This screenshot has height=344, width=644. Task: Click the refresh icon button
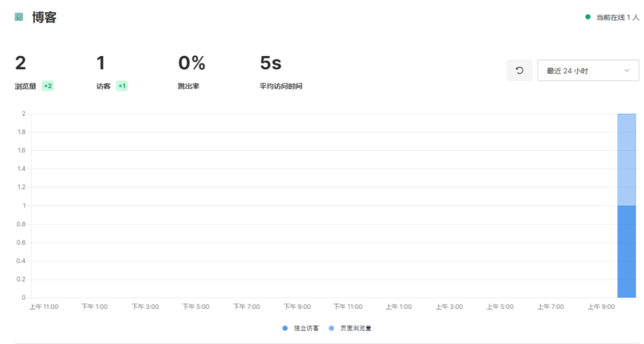[x=519, y=70]
